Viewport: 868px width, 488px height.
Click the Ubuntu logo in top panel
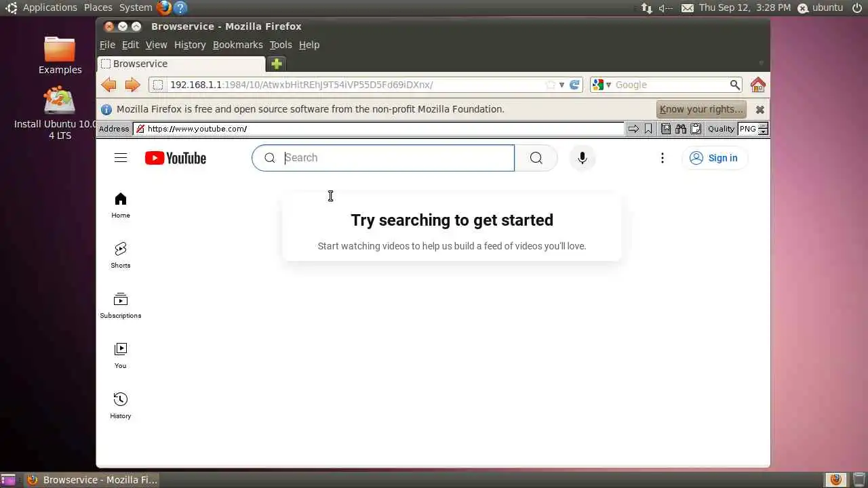11,7
